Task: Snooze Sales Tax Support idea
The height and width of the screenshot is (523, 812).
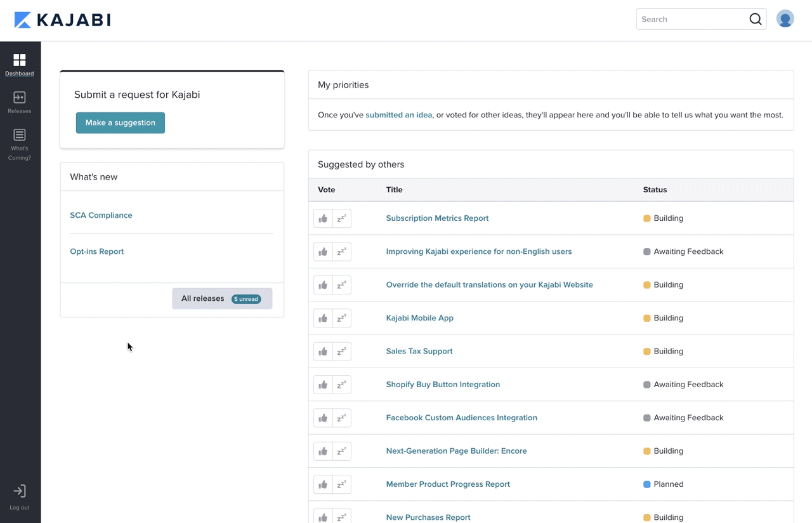Action: (x=342, y=352)
